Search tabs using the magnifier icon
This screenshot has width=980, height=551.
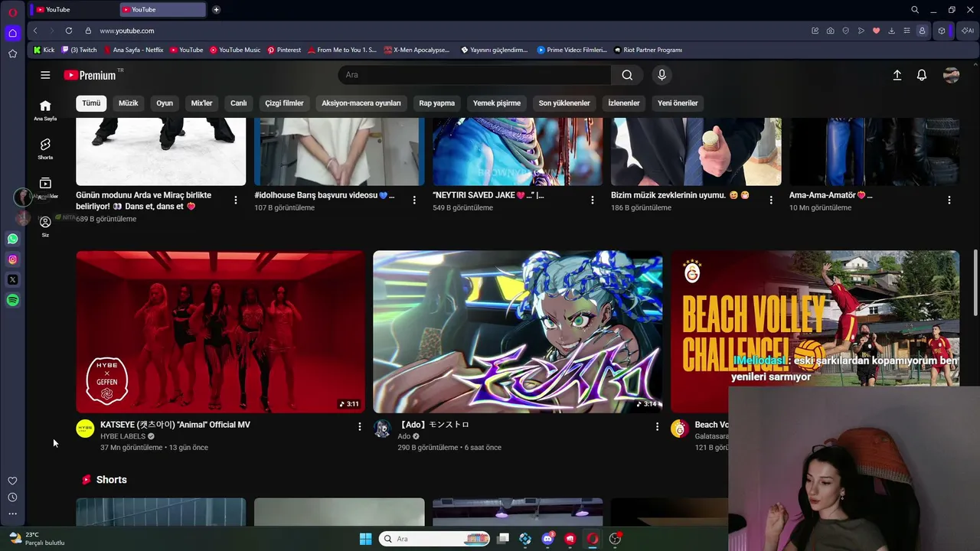coord(915,10)
